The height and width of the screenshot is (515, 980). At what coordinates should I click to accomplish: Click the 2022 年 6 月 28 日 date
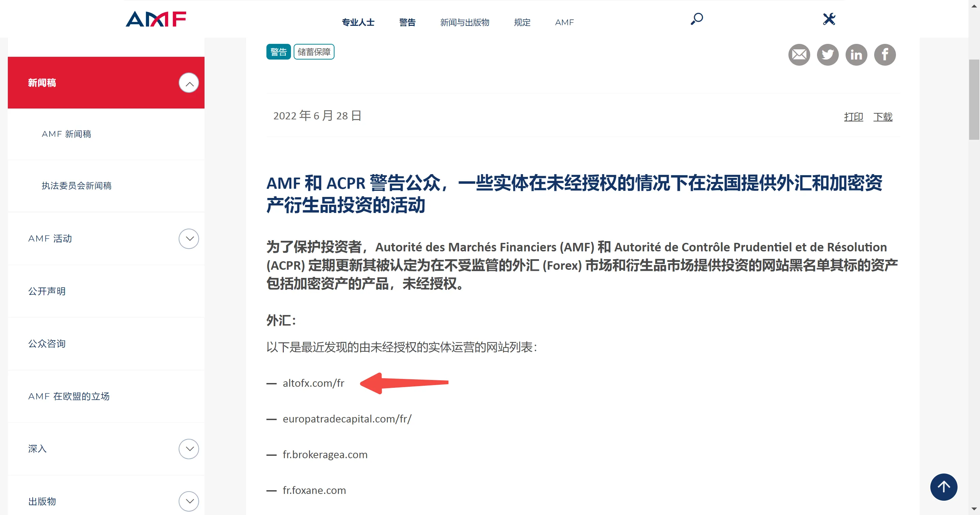(x=317, y=116)
